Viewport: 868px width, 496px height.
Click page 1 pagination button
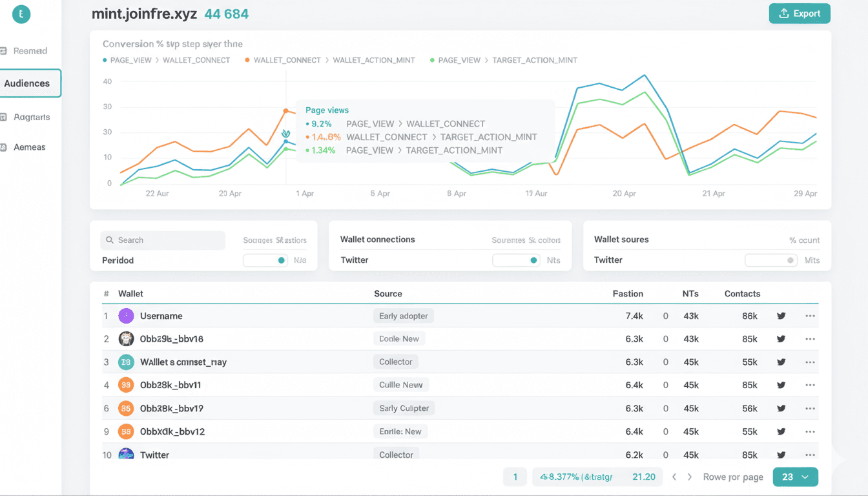click(x=515, y=477)
